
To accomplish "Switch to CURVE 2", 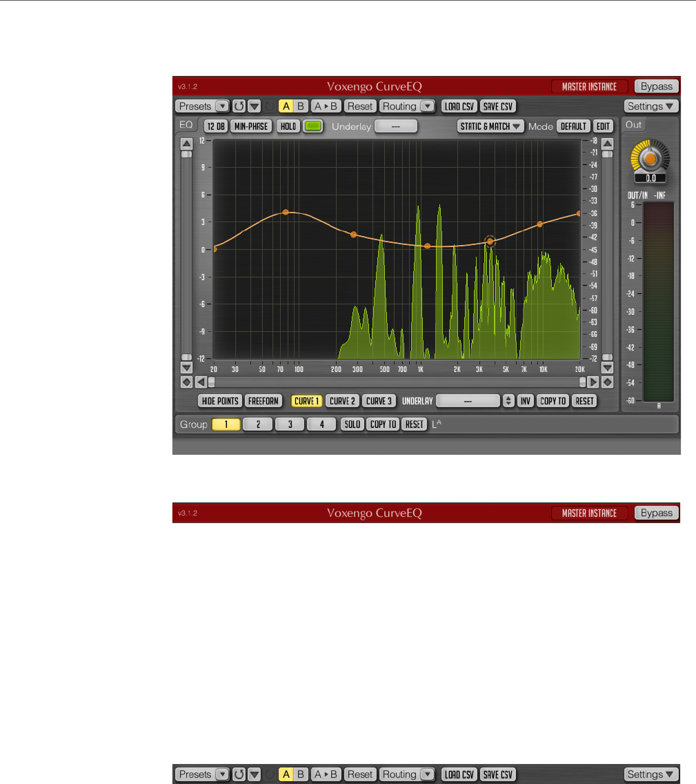I will pos(342,401).
